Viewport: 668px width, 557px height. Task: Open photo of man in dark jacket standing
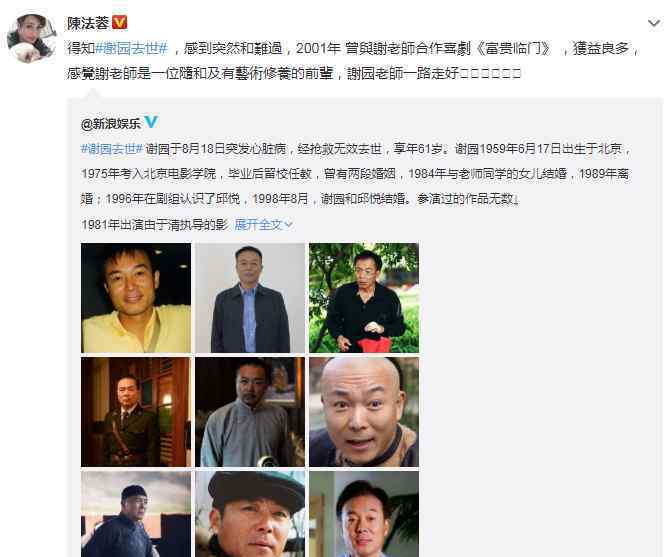click(250, 298)
